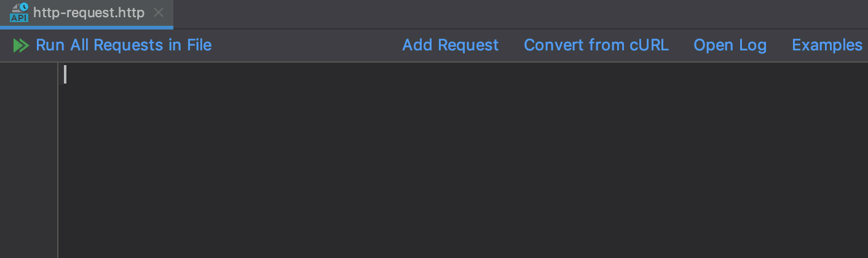Click the clock badge on the tab's file icon
The image size is (868, 258).
[x=24, y=7]
